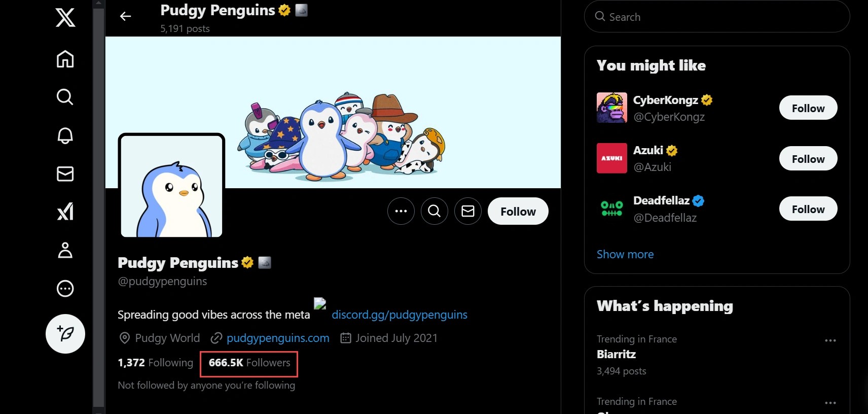Open the Home feed icon

[x=65, y=59]
